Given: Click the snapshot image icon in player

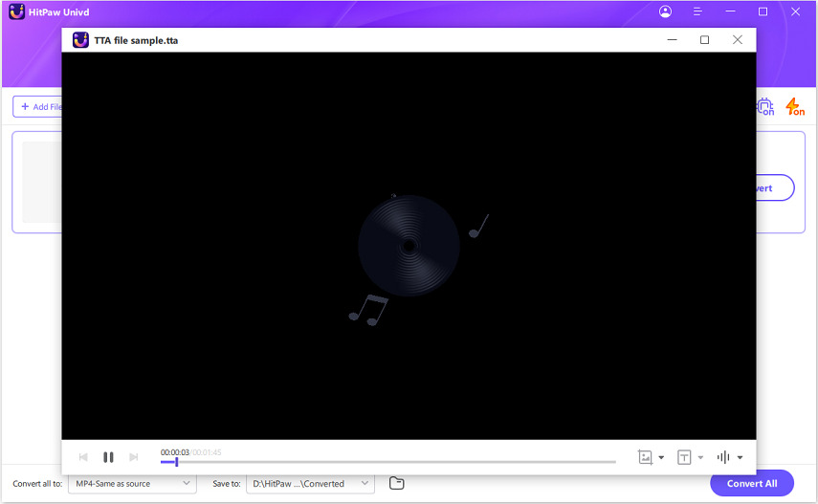Looking at the screenshot, I should [645, 457].
